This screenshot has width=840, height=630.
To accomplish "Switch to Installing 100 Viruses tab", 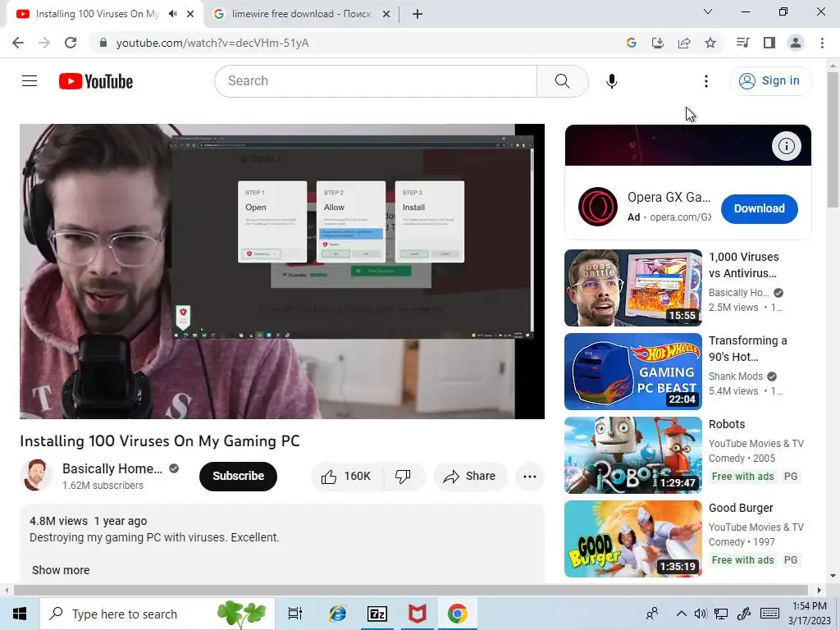I will [x=97, y=14].
